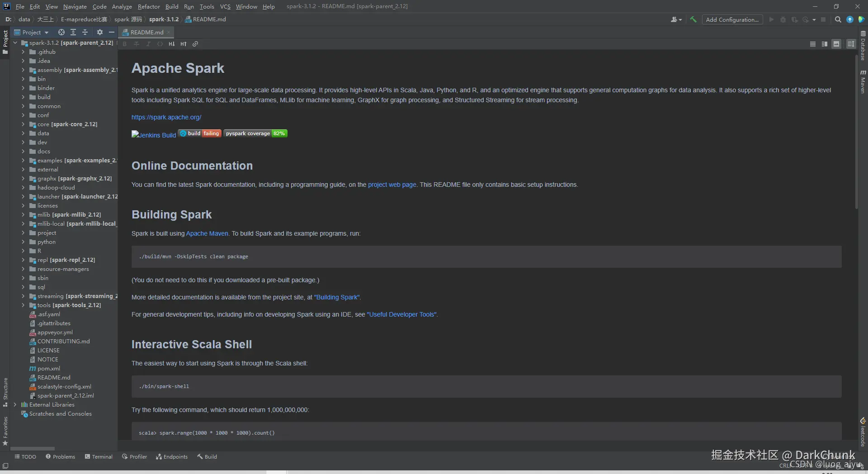Viewport: 868px width, 474px height.
Task: Click the blue update arrow icon
Action: tap(850, 19)
